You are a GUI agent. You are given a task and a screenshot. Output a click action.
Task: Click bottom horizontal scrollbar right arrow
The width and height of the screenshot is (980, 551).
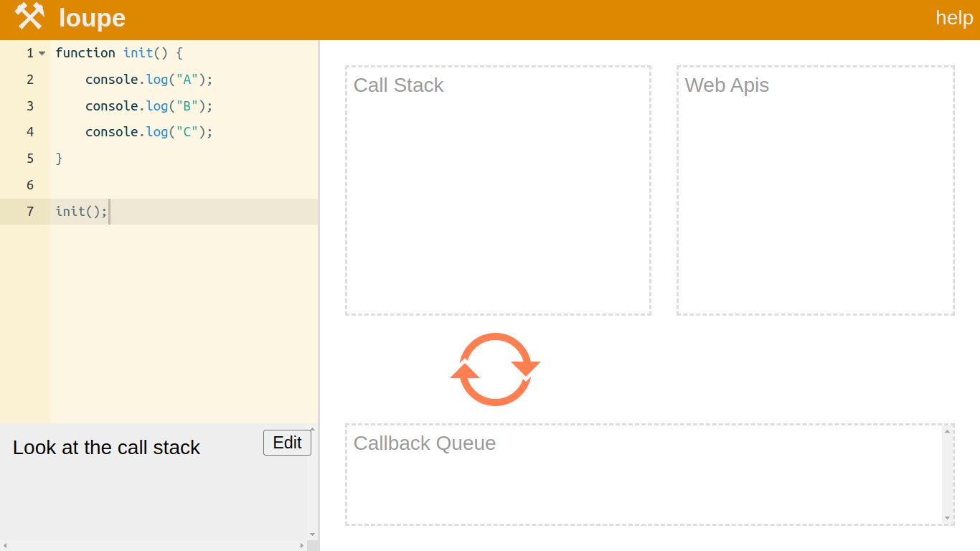click(x=301, y=546)
